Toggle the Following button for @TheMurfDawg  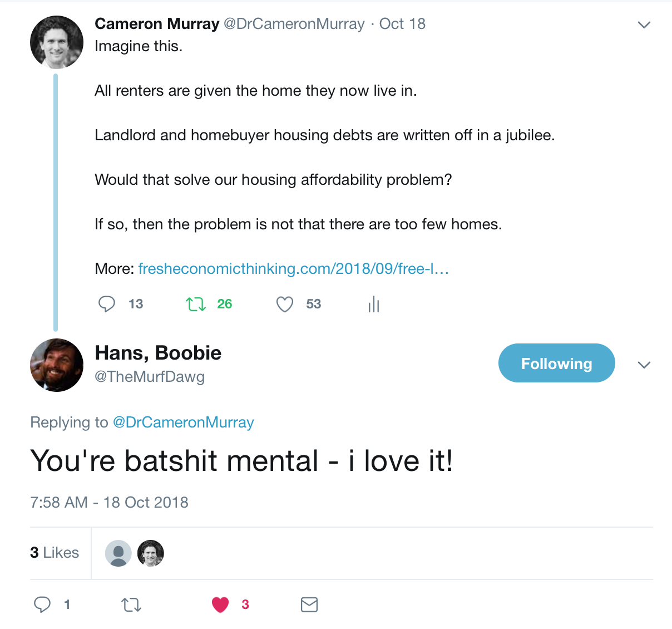point(556,363)
